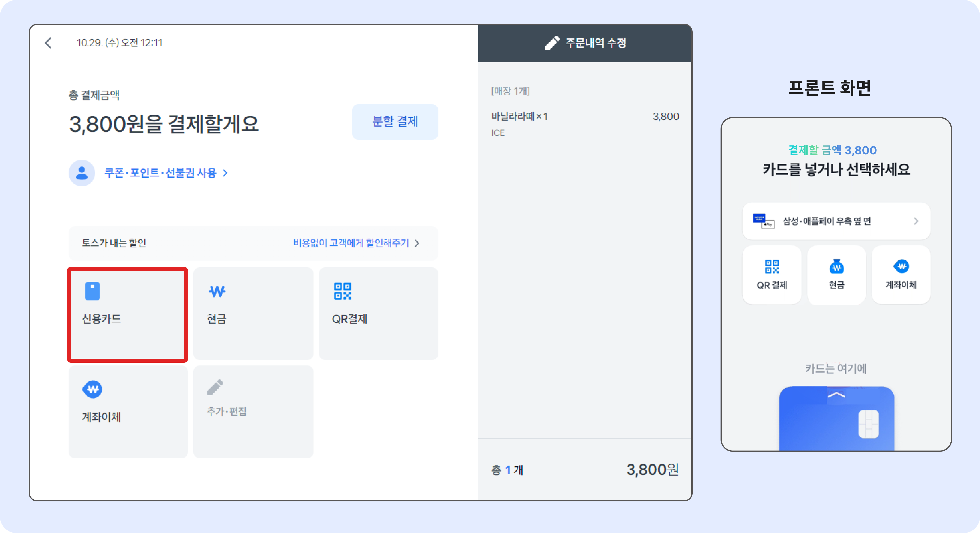Click the 주문내역 수정 header

pos(596,43)
